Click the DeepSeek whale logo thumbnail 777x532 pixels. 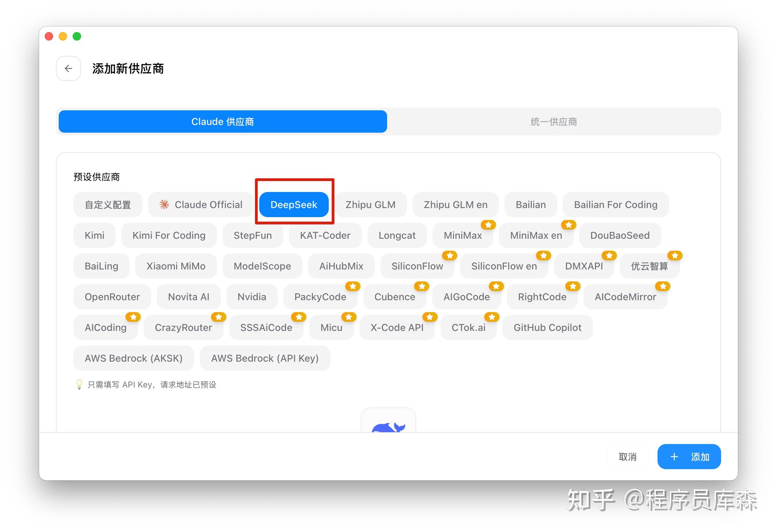(x=388, y=420)
